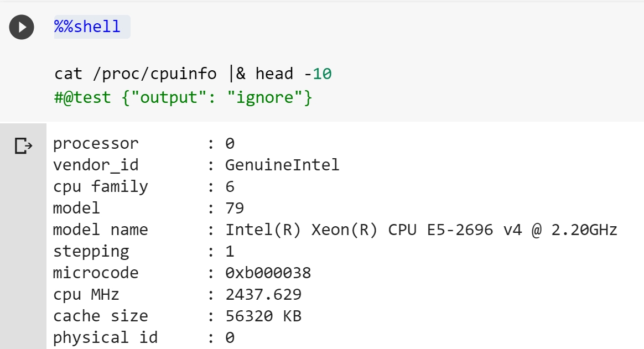Click the 2437.629 frequency value
Screen dimensions: 644x349
pyautogui.click(x=263, y=295)
